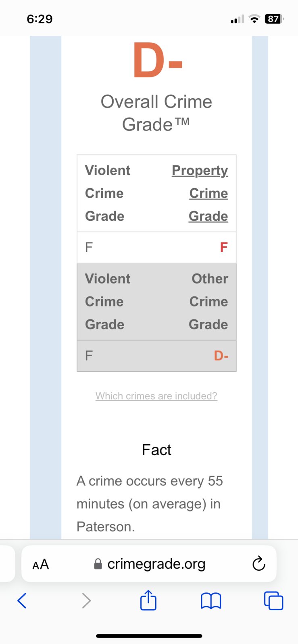Reload the page with the refresh icon

tap(259, 564)
